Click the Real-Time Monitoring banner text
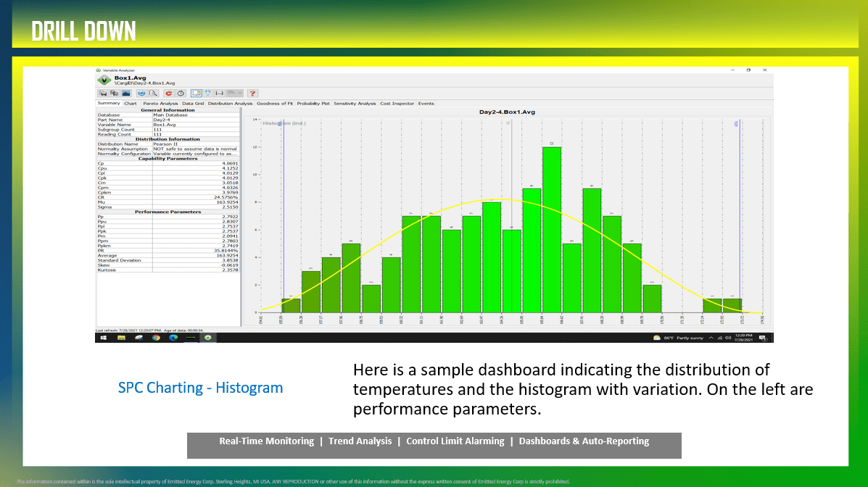 pos(266,441)
